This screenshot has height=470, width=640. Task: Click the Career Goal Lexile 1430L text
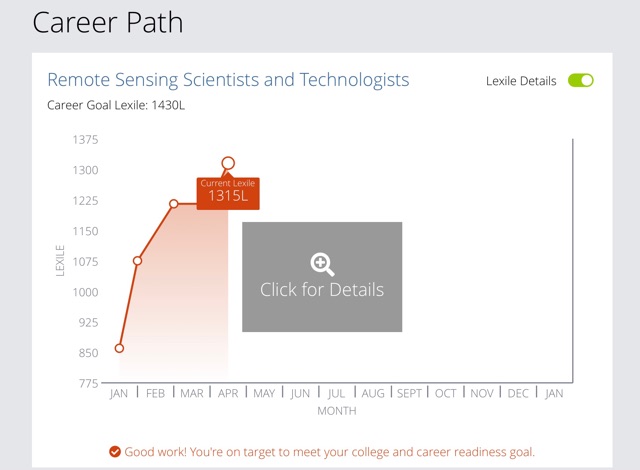click(x=116, y=105)
